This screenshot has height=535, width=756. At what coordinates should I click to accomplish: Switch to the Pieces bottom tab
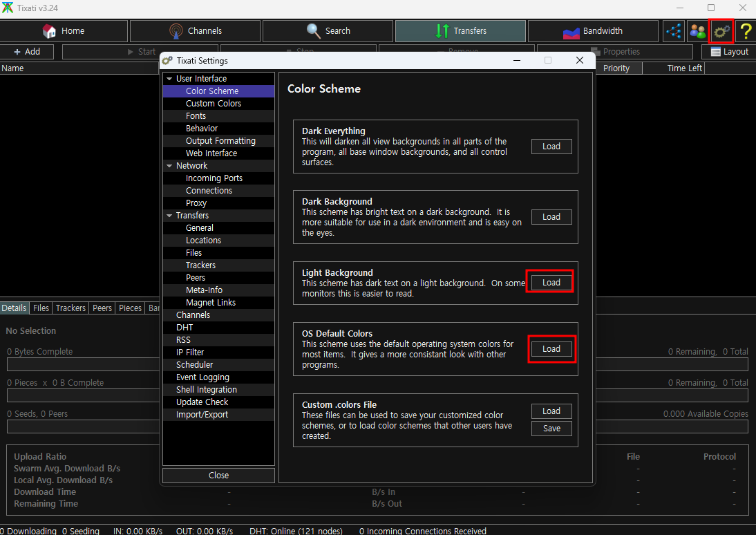click(x=130, y=308)
